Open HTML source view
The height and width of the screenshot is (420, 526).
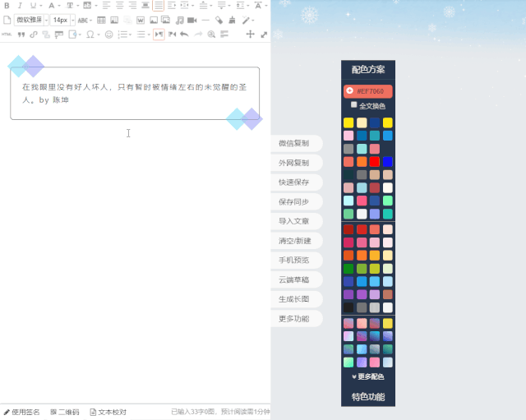[7, 35]
